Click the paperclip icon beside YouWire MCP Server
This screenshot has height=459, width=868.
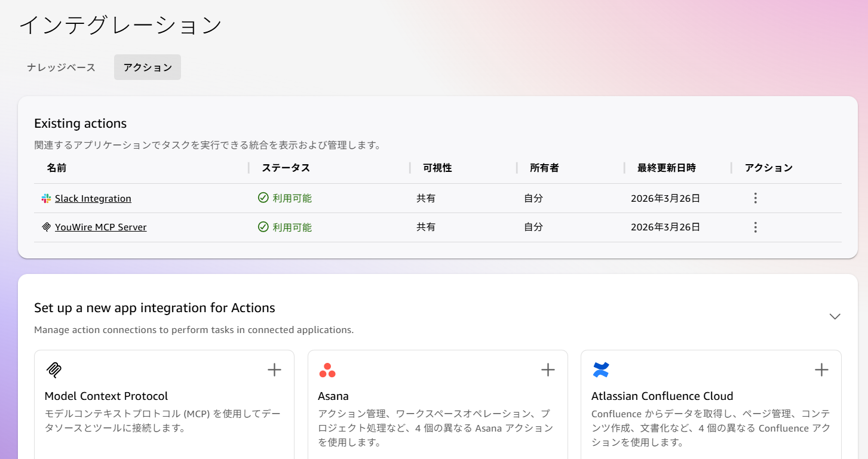pos(45,227)
